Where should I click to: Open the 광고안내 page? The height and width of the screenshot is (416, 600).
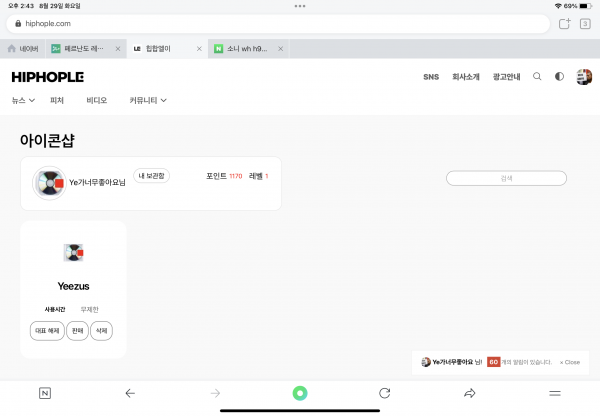point(506,77)
